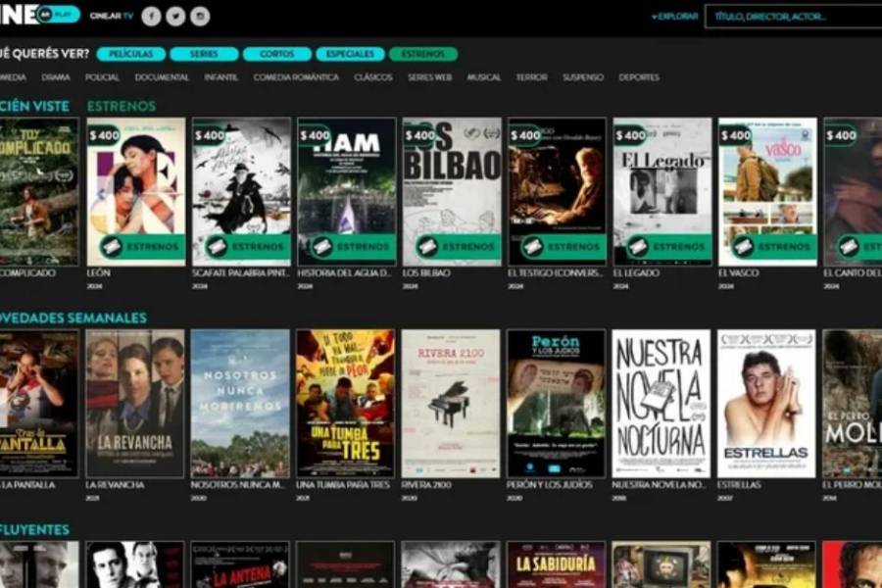Choose the Suspenso genre
This screenshot has height=588, width=882.
pyautogui.click(x=583, y=77)
